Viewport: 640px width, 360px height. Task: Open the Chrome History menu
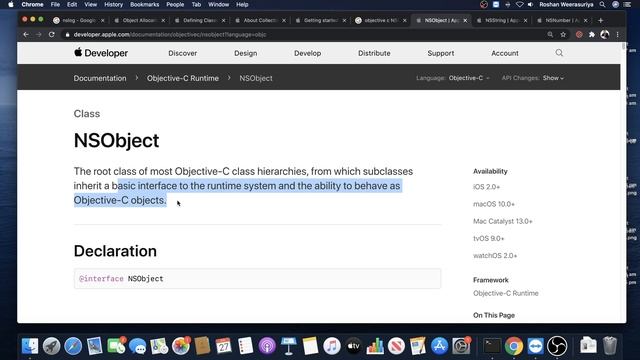113,4
